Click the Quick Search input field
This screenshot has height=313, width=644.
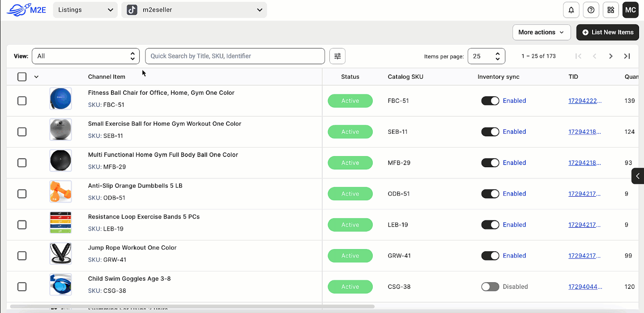click(235, 56)
